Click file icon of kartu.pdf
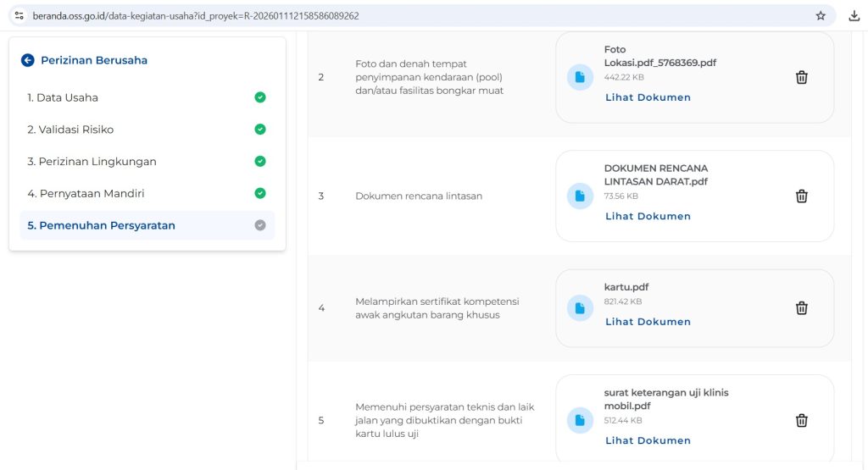The width and height of the screenshot is (868, 470). [x=580, y=308]
